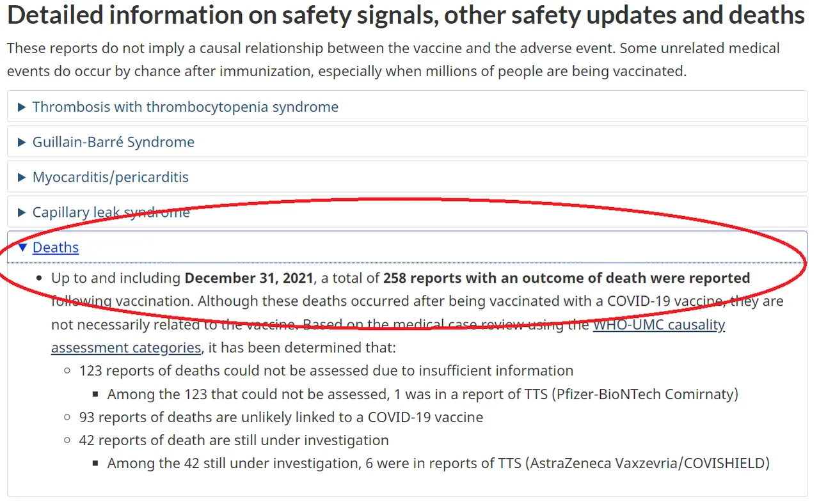Select the Capillary leak syndrome heading text

coord(111,212)
